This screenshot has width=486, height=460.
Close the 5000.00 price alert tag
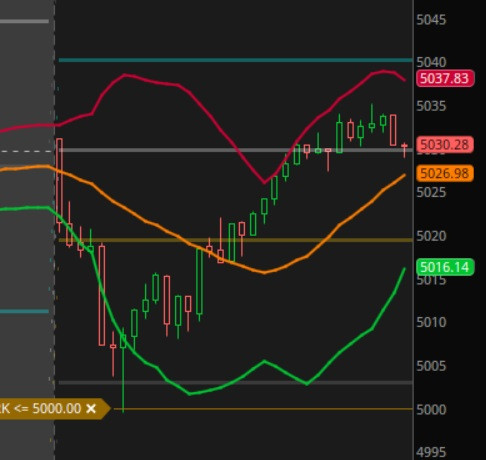[x=91, y=408]
